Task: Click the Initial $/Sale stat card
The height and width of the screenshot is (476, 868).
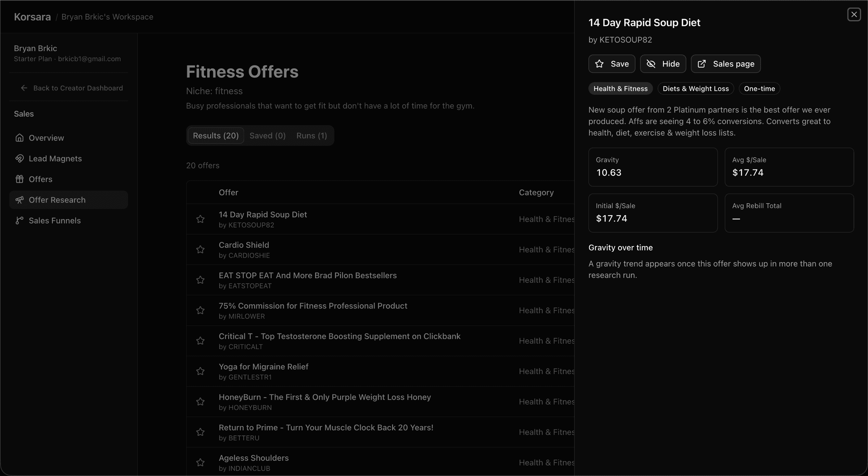Action: click(653, 213)
